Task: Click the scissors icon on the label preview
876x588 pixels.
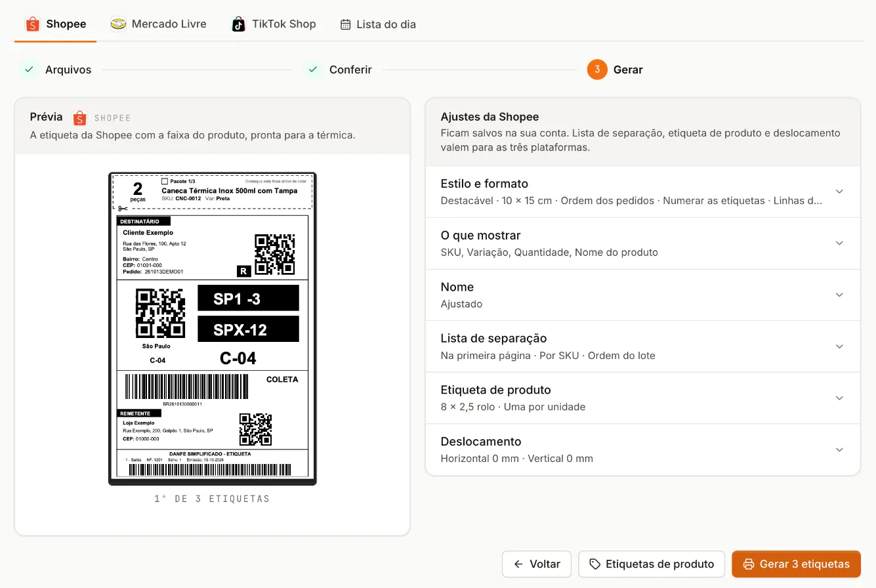Action: pos(123,208)
